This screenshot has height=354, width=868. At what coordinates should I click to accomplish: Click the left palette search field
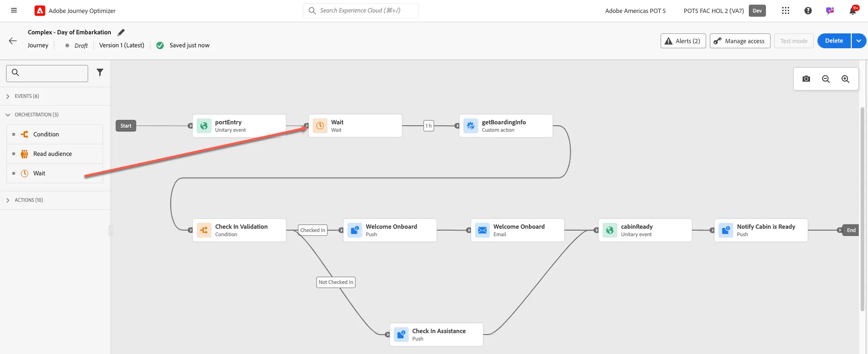[47, 73]
